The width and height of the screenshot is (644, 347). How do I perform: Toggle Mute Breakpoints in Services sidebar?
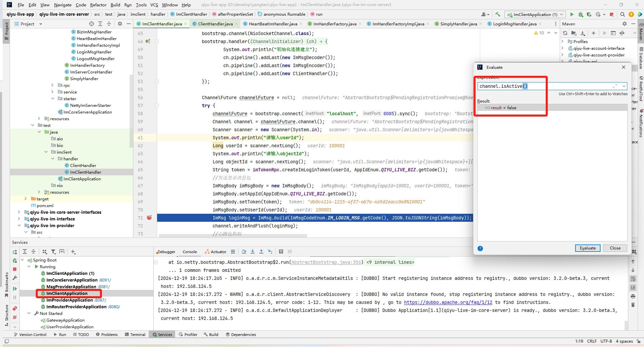pos(15,317)
